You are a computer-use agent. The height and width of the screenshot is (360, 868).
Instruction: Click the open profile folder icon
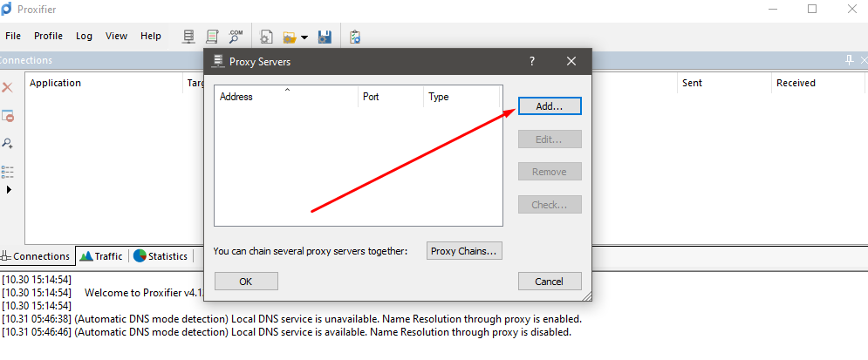287,37
